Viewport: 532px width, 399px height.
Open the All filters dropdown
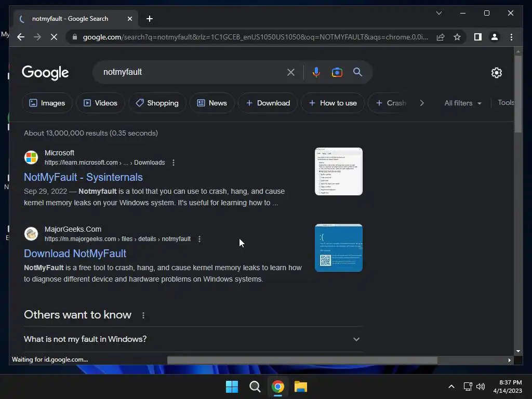click(463, 103)
